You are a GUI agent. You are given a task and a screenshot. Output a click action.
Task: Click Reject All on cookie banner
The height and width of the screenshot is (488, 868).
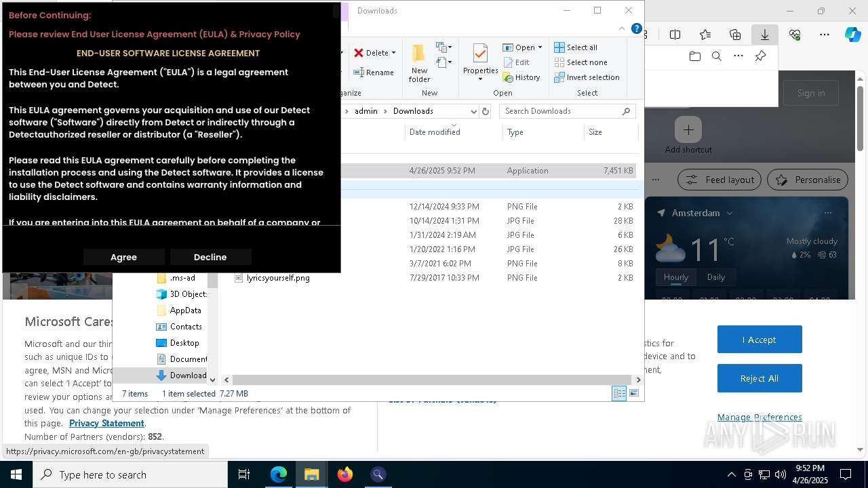759,378
